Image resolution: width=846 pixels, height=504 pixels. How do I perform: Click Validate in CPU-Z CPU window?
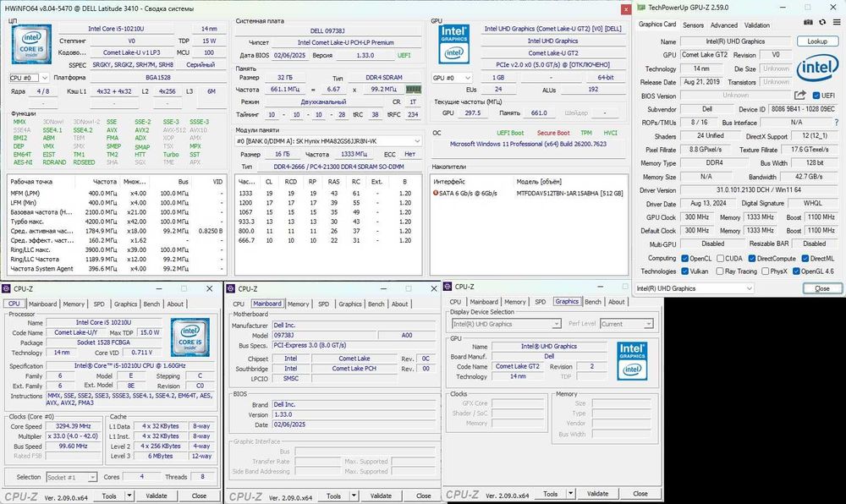pyautogui.click(x=156, y=496)
